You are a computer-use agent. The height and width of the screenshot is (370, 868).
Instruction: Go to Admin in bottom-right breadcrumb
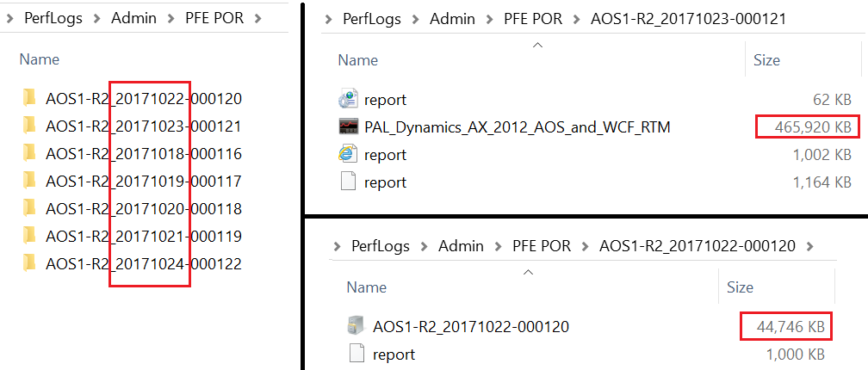[x=462, y=245]
